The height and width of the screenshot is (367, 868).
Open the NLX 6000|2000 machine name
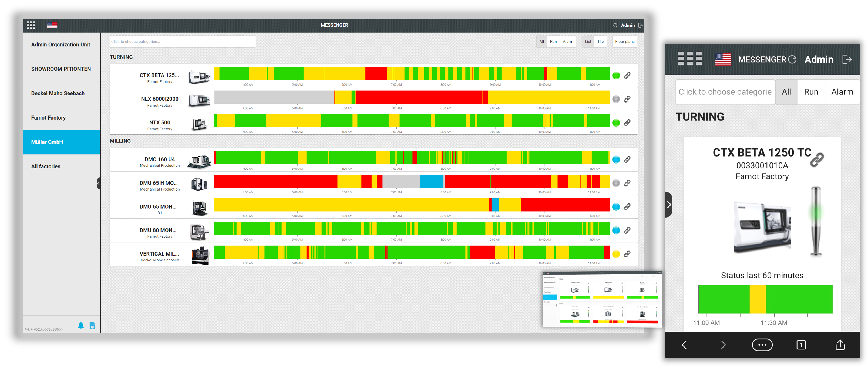(x=160, y=99)
